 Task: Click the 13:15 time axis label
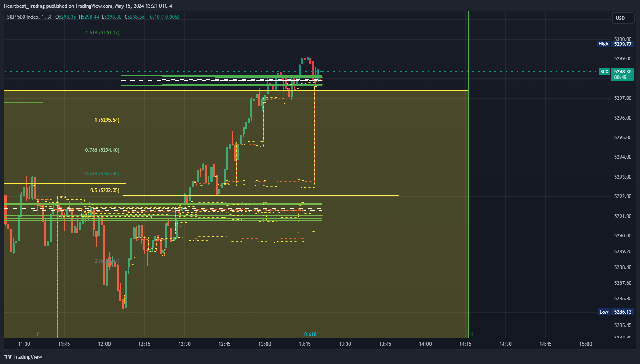click(x=305, y=344)
